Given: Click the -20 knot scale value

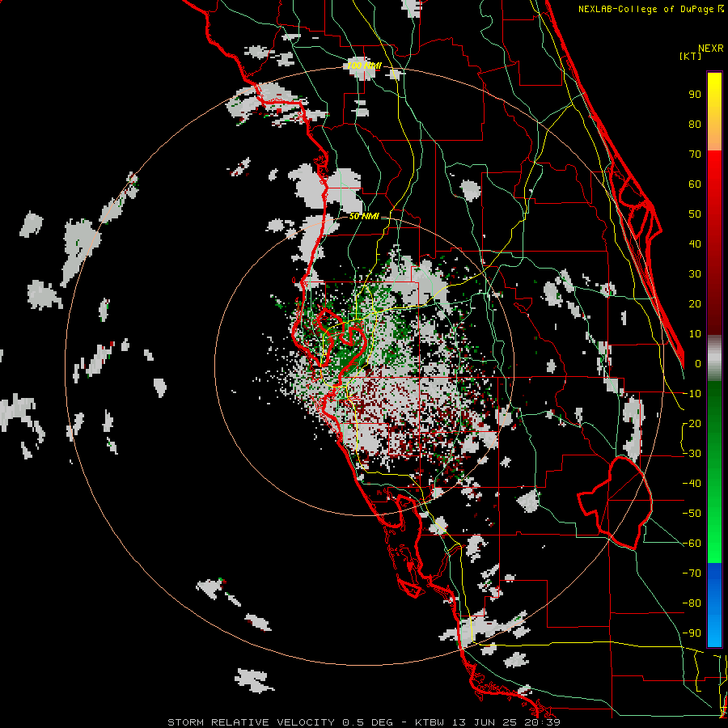Looking at the screenshot, I should pos(692,424).
